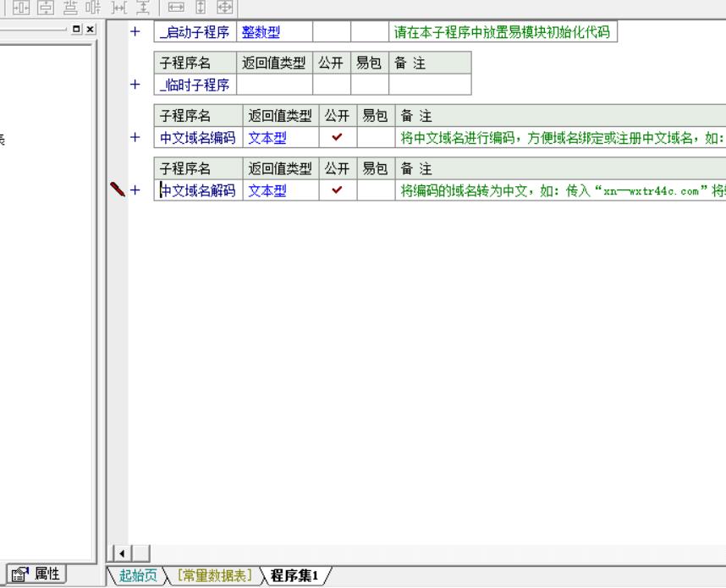Toggle 易包 cell for 中文域名编码

(x=376, y=137)
